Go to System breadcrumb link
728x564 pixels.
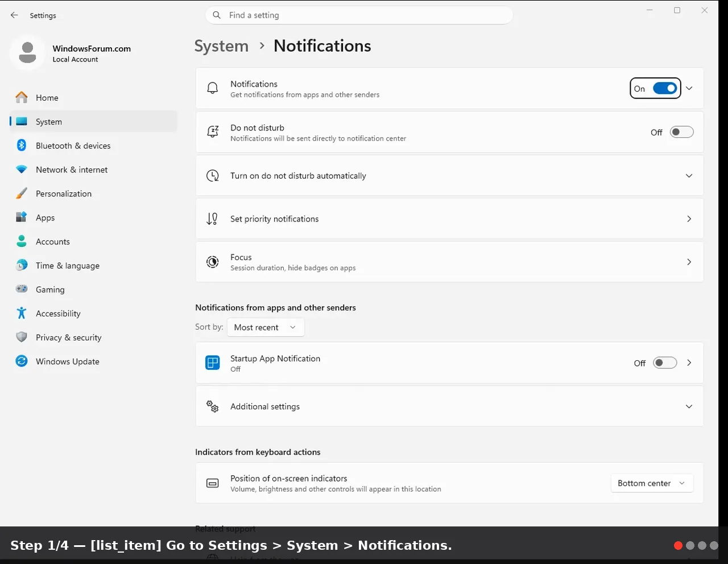[221, 46]
